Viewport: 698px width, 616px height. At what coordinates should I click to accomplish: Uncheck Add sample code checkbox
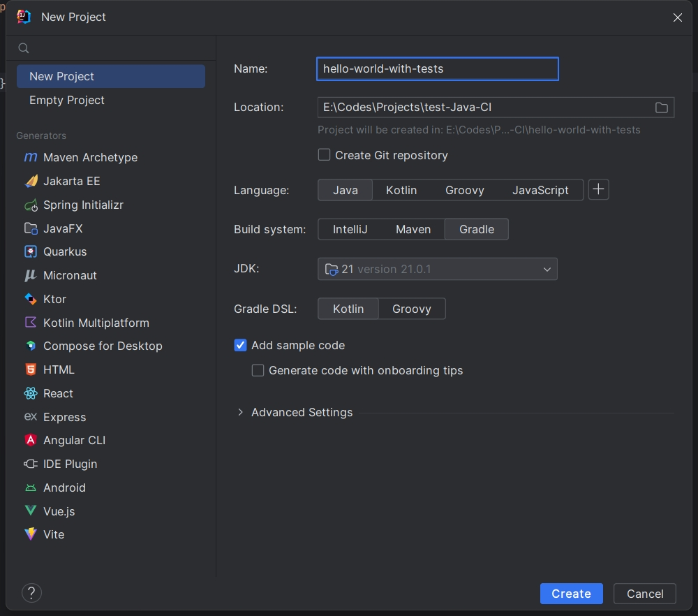click(x=240, y=345)
